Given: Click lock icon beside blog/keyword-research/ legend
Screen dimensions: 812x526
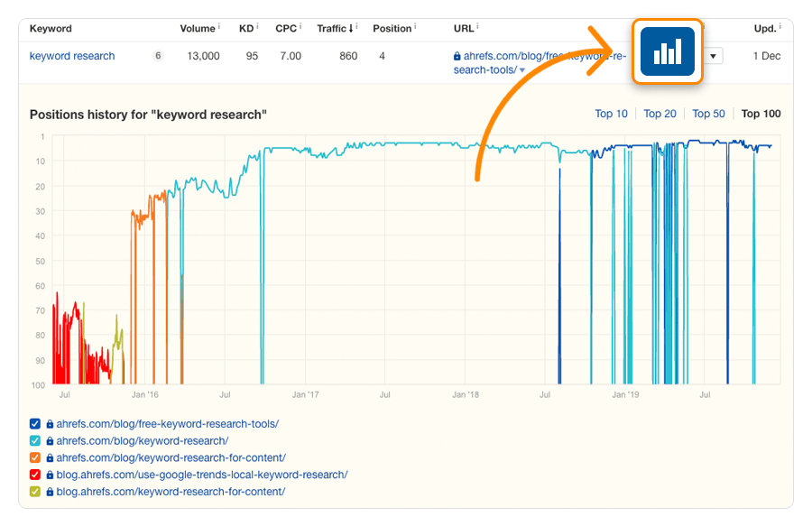Looking at the screenshot, I should (50, 441).
